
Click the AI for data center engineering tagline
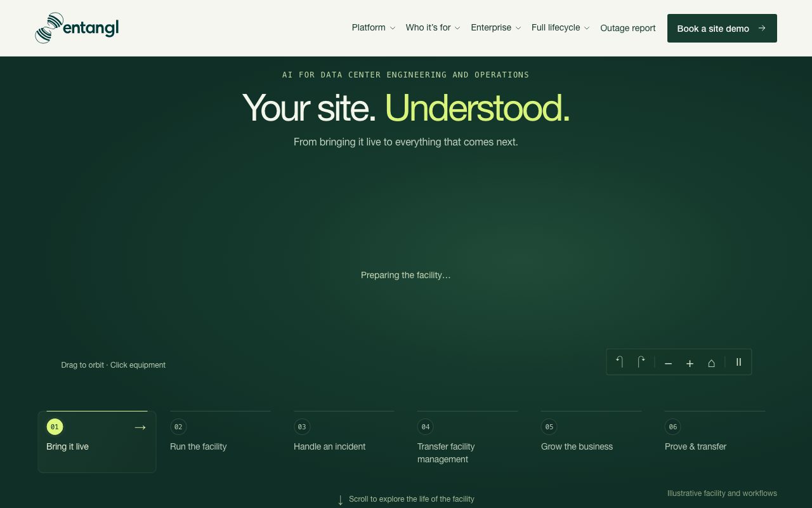point(406,75)
